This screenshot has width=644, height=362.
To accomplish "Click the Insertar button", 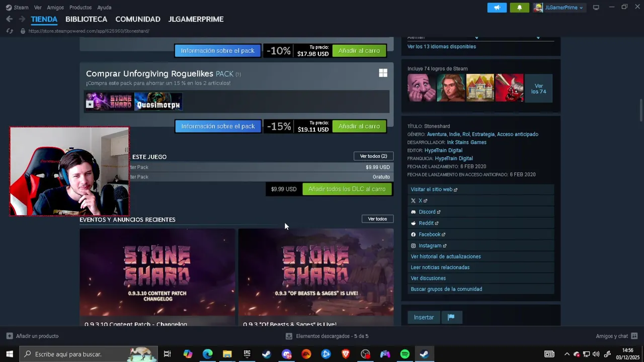I will tap(424, 317).
